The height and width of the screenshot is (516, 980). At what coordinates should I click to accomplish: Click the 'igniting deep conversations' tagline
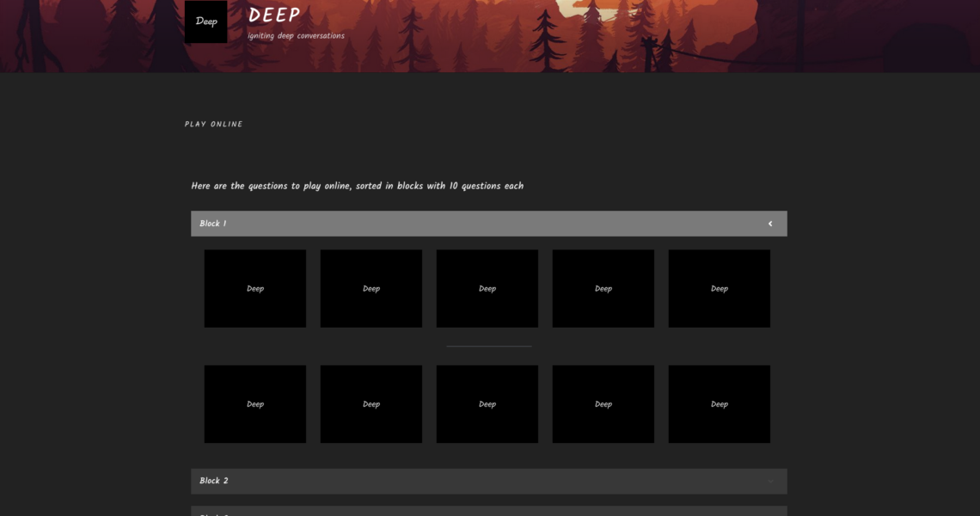point(296,36)
